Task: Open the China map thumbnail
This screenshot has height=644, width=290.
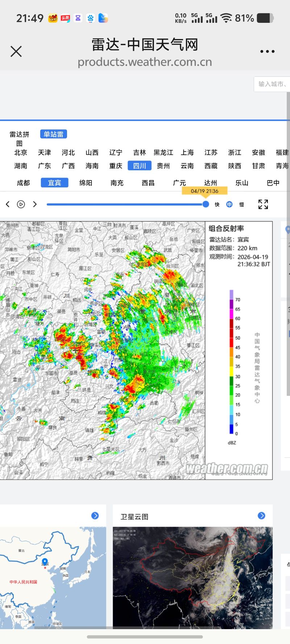Action: (53, 578)
